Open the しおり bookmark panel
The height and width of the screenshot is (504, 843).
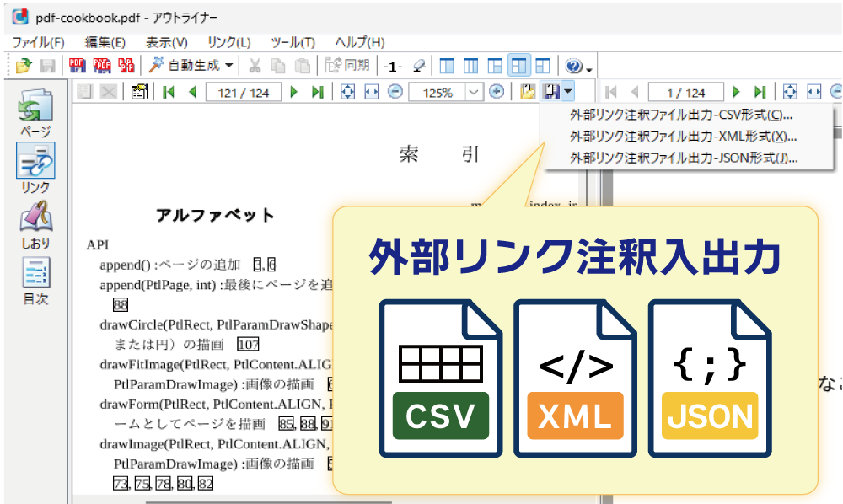pyautogui.click(x=35, y=223)
